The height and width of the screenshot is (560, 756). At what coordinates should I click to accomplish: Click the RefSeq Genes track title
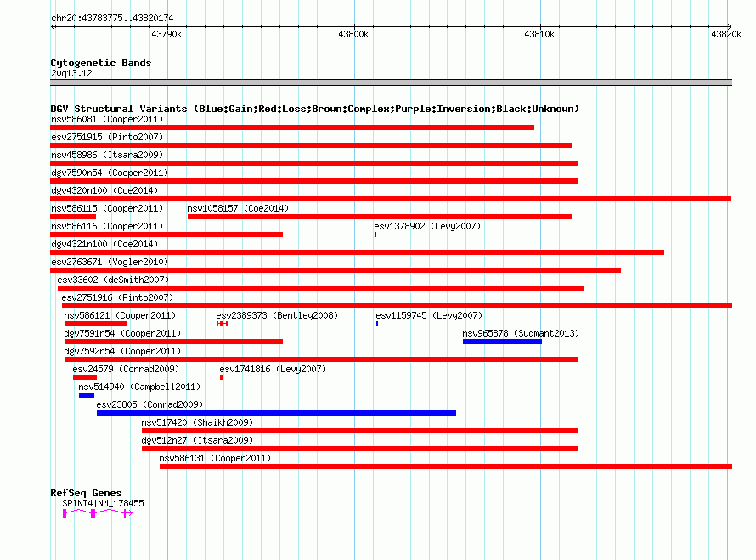tap(86, 493)
